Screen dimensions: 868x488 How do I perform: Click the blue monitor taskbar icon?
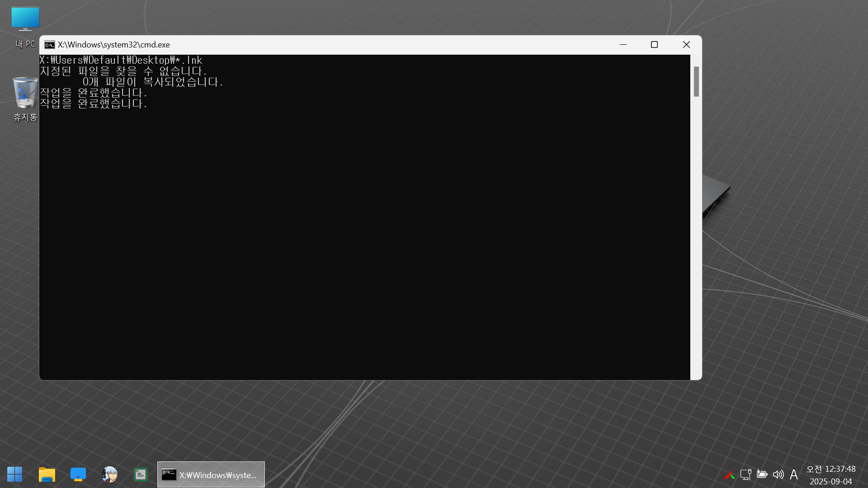point(78,474)
